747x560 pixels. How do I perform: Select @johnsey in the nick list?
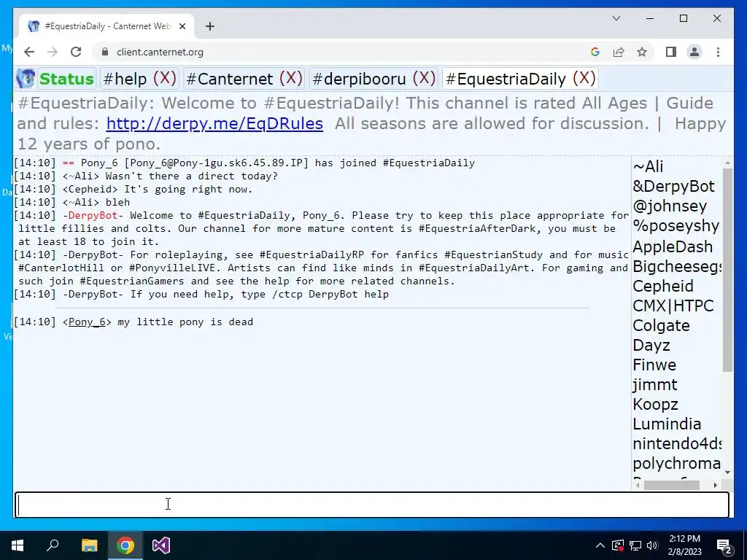pos(670,206)
